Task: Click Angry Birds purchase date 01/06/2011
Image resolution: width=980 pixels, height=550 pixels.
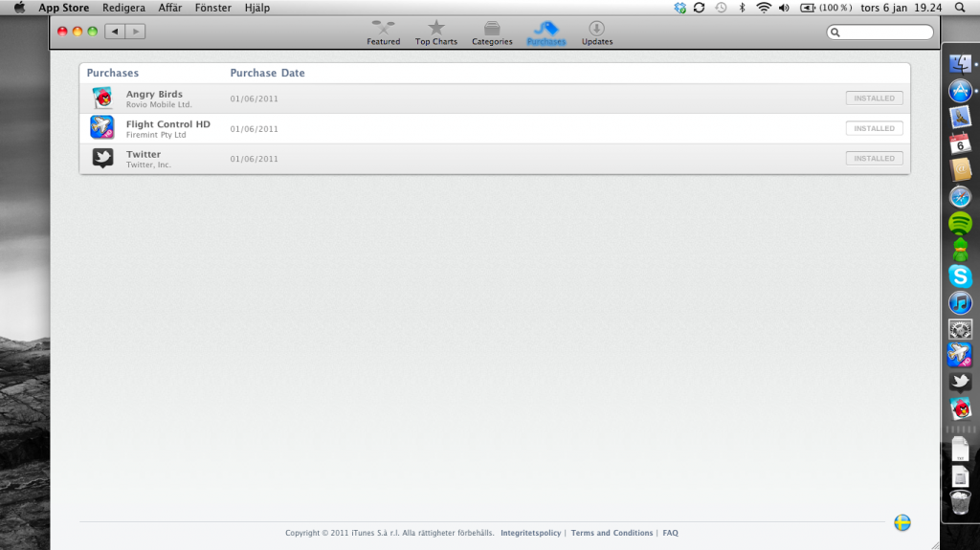Action: click(x=254, y=99)
